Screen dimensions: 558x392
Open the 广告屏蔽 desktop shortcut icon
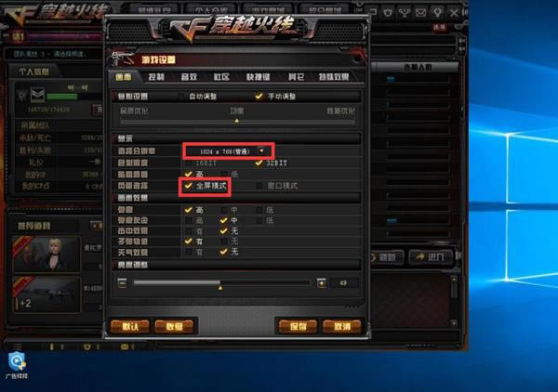17,361
